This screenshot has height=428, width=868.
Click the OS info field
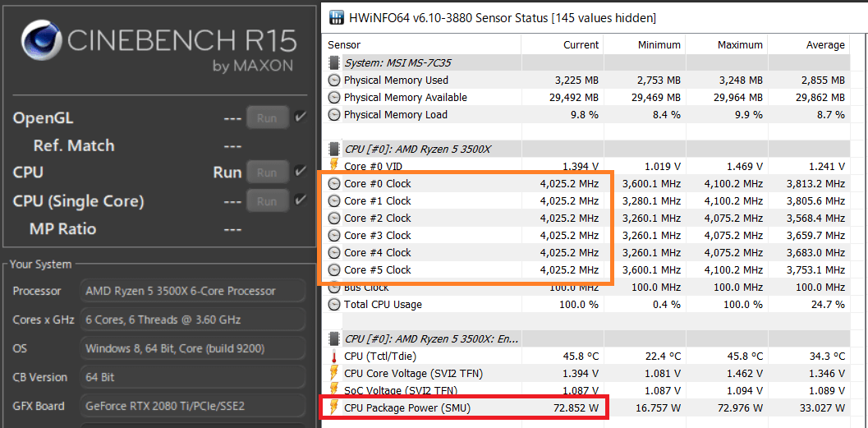click(193, 348)
